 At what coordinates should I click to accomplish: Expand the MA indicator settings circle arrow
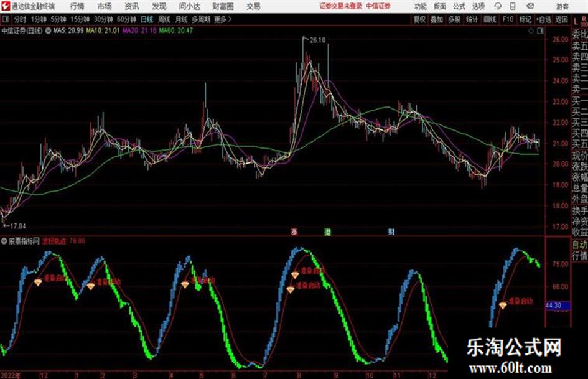tap(48, 30)
